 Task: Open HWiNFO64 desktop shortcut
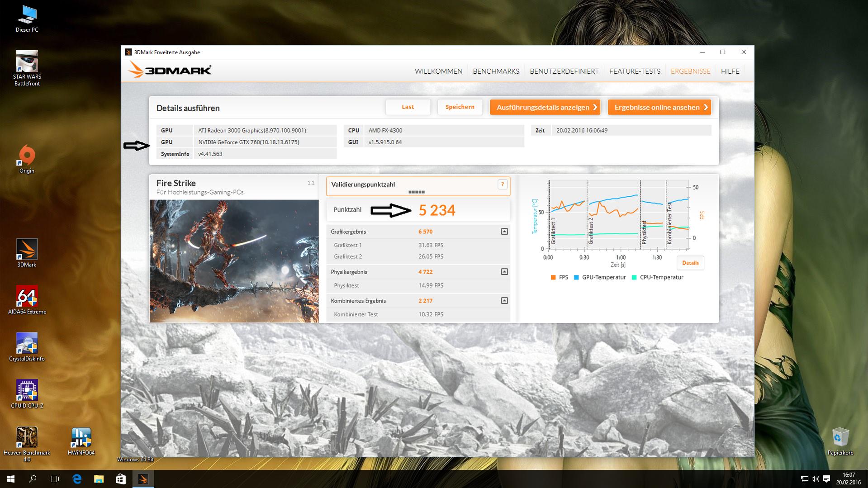pos(81,441)
